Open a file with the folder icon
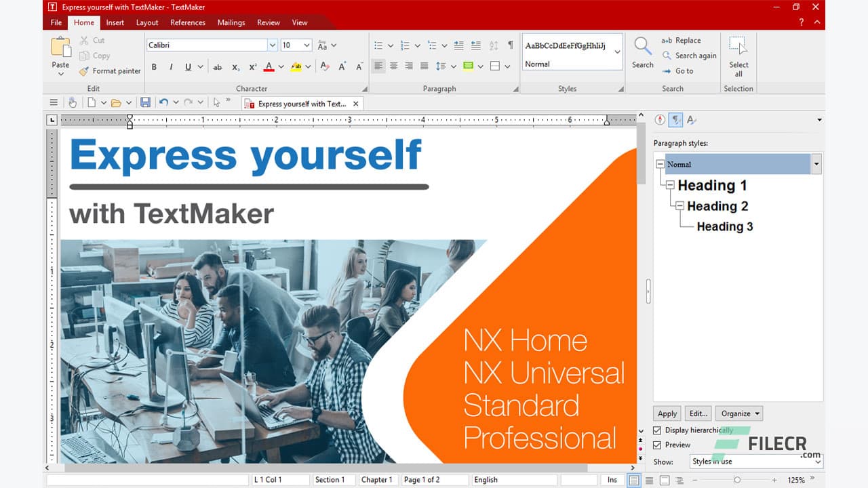 (x=116, y=102)
